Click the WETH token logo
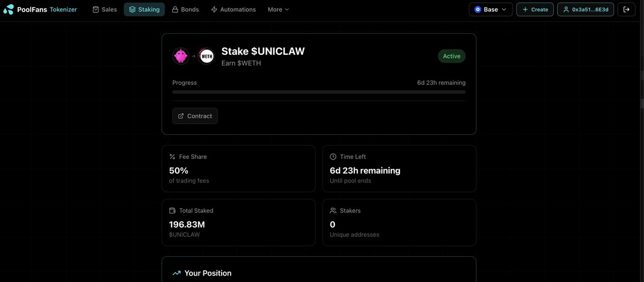This screenshot has width=644, height=282. (x=207, y=56)
